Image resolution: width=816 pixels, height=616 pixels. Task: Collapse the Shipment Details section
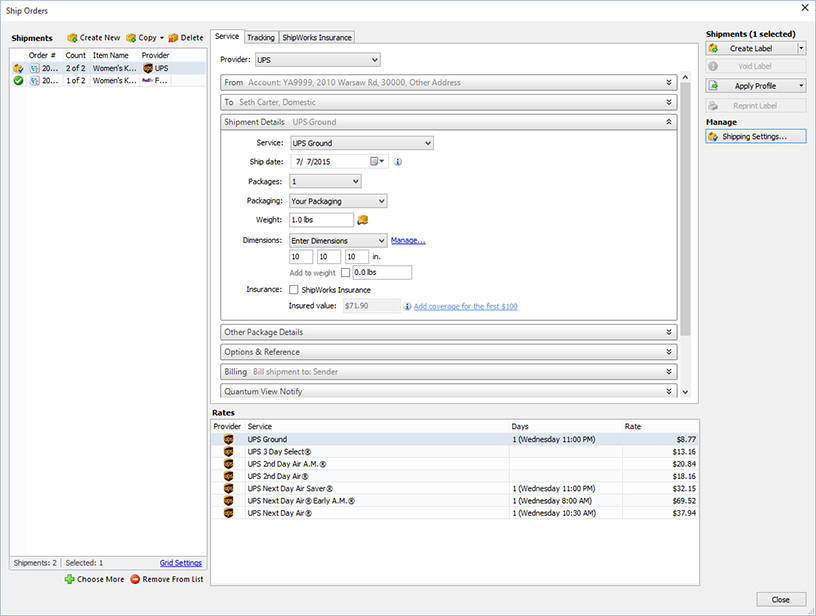pyautogui.click(x=669, y=122)
